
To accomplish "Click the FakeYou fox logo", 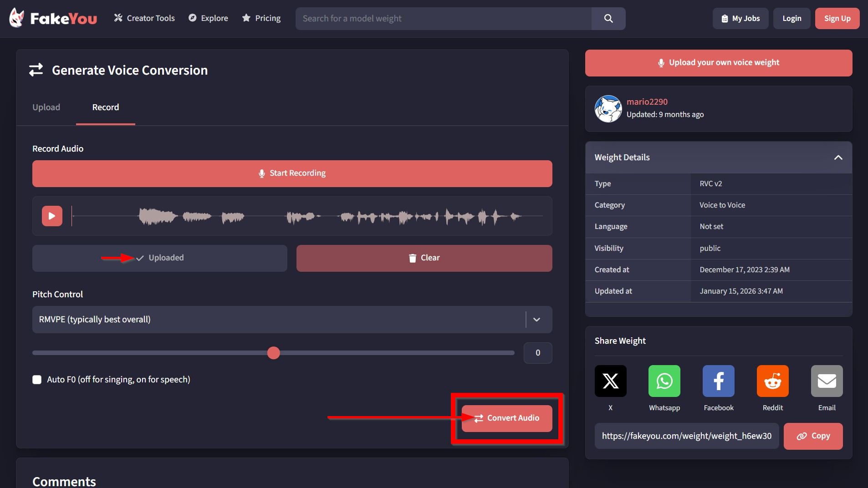I will [53, 18].
